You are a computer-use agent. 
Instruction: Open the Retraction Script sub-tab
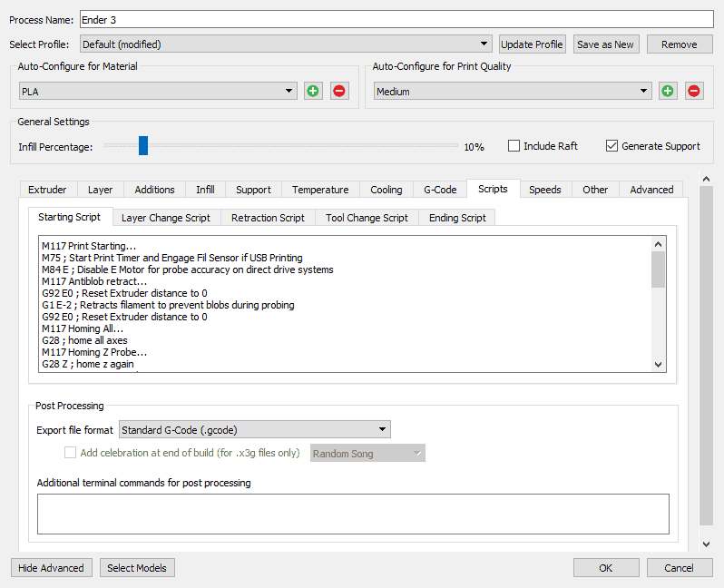268,218
